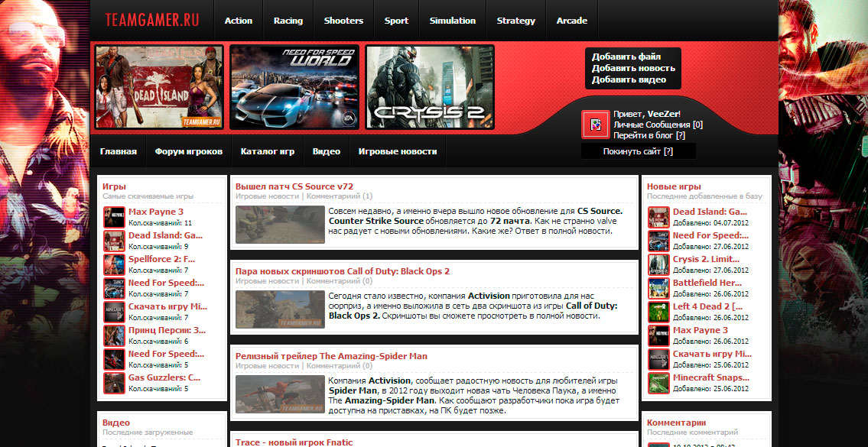This screenshot has width=868, height=447.
Task: Open the Принц Персии: 3... game title
Action: [x=167, y=330]
